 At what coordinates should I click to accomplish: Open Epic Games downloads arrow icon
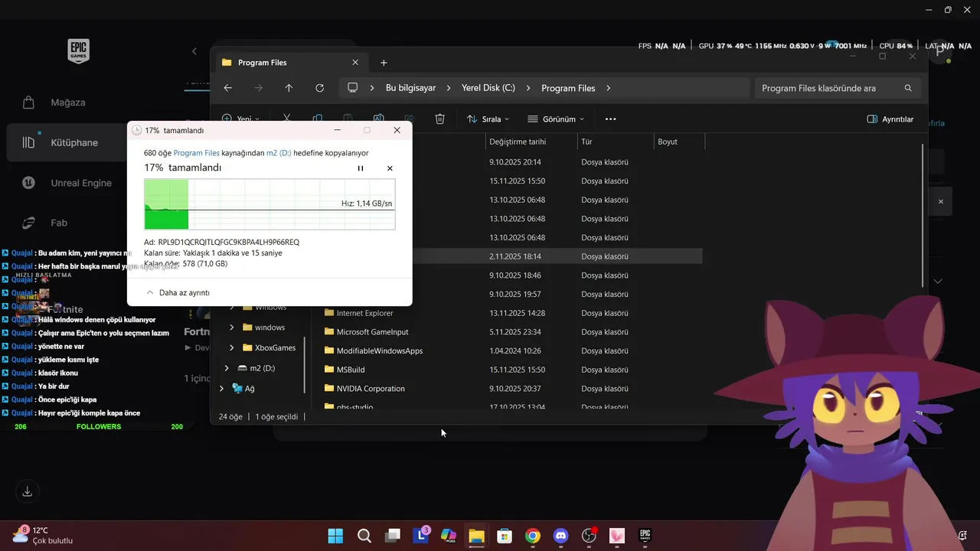28,491
